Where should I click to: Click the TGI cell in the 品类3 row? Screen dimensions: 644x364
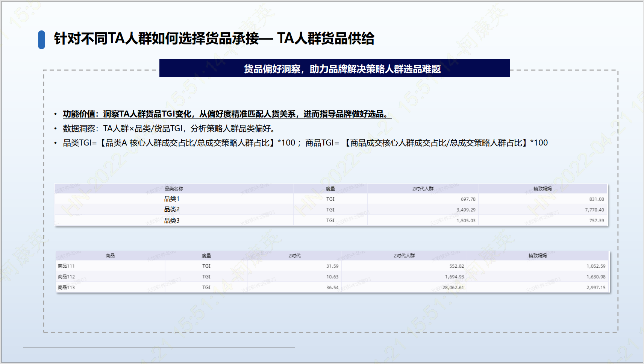pos(330,221)
